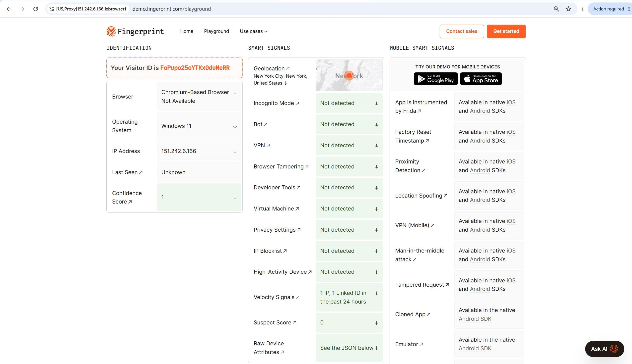This screenshot has height=364, width=632.
Task: Open App is instrumented by Frida link
Action: 421,106
